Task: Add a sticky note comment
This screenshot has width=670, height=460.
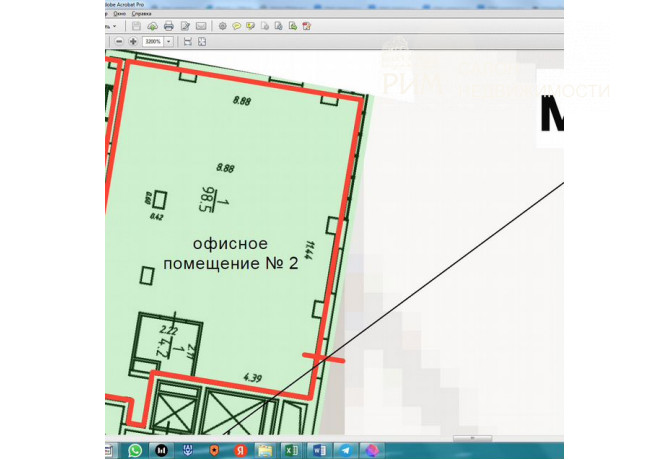Action: coord(237,25)
